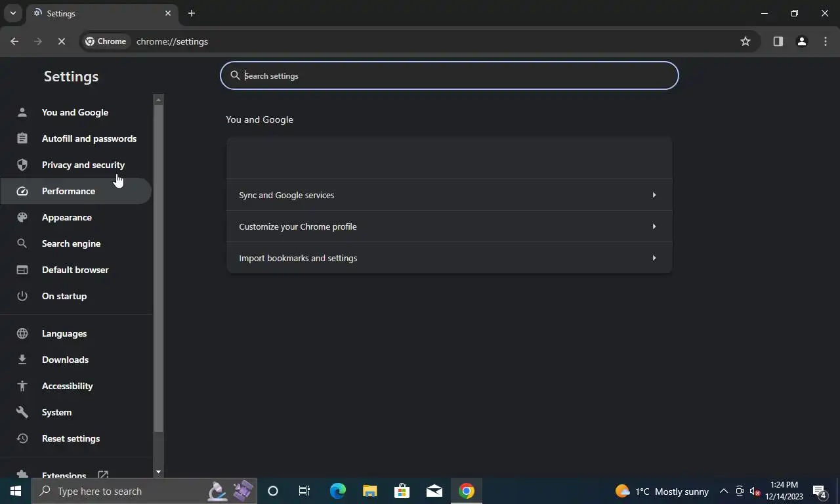Click sidebar scrollbar up arrow
This screenshot has height=504, width=840.
tap(158, 100)
